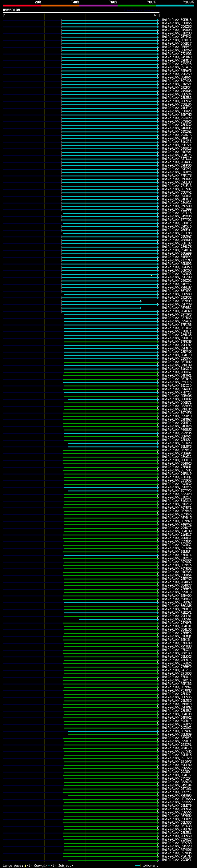Click the query end position 378
Screen dimensions: 197x868
click(x=155, y=15)
